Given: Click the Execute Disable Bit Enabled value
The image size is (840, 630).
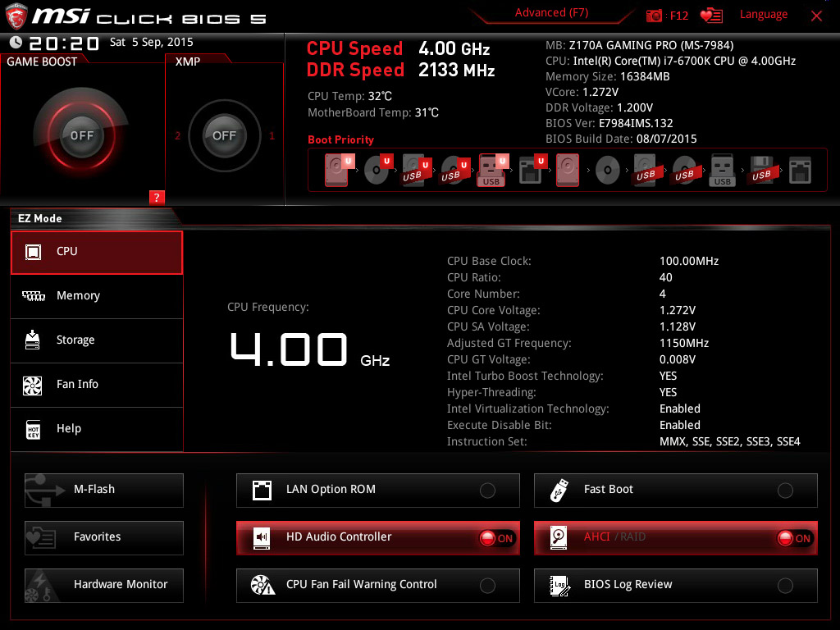Looking at the screenshot, I should (x=680, y=426).
